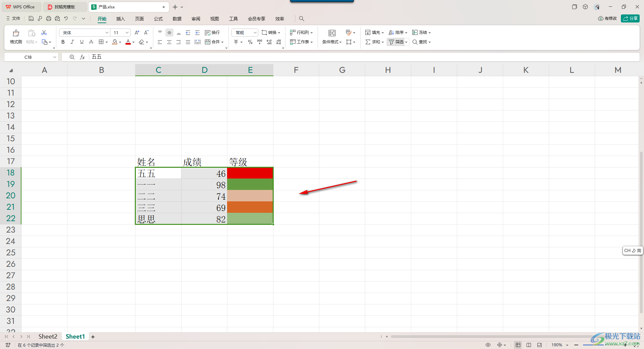Open Find (查找) dropdown

tap(421, 42)
